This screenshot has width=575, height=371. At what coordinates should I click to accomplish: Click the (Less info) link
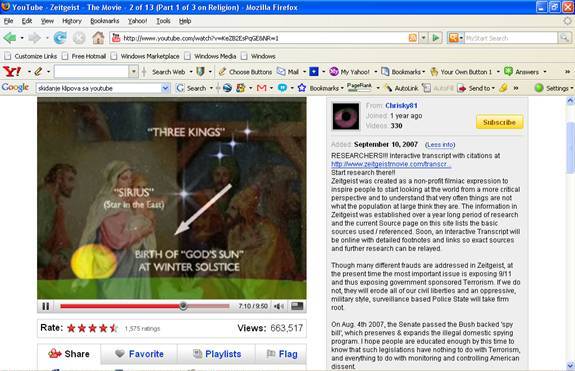pyautogui.click(x=440, y=145)
